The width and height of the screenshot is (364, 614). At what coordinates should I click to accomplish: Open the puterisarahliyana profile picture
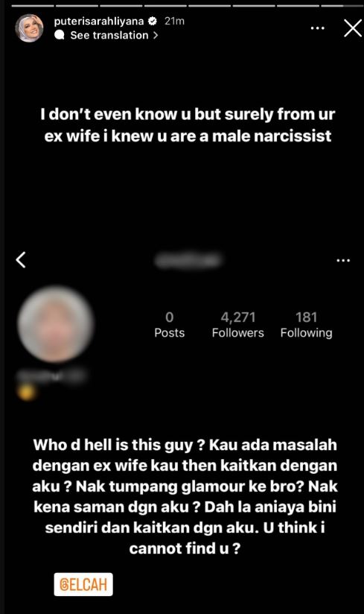pos(29,28)
